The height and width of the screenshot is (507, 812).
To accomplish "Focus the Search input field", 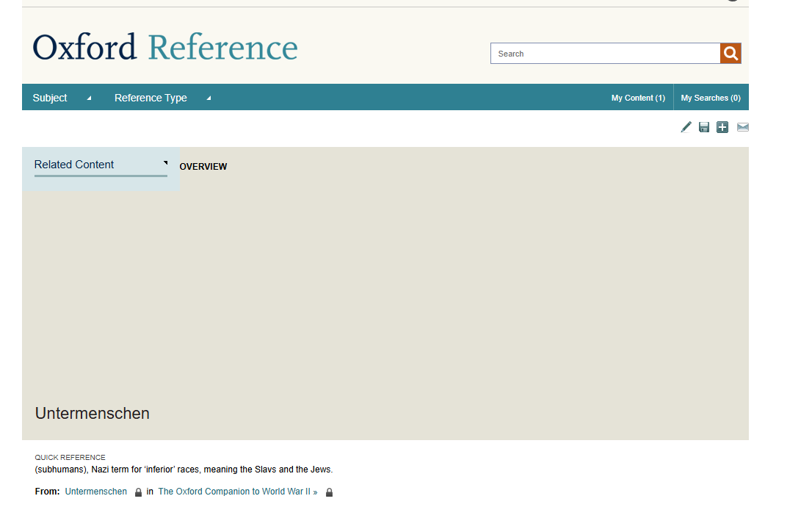I will point(606,54).
